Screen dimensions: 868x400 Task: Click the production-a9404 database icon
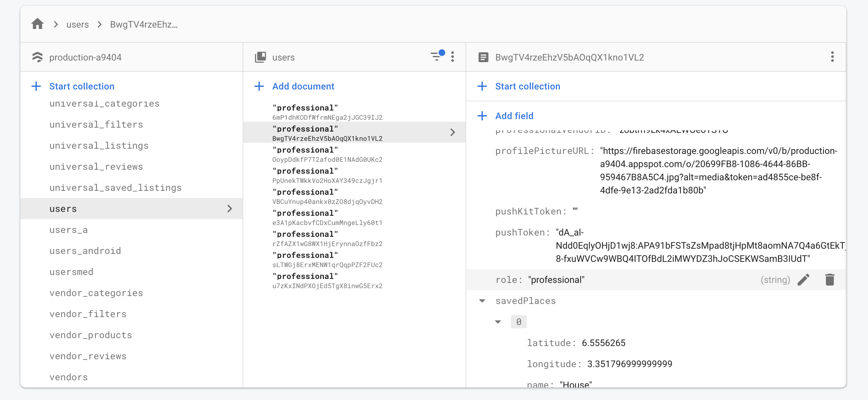point(37,57)
